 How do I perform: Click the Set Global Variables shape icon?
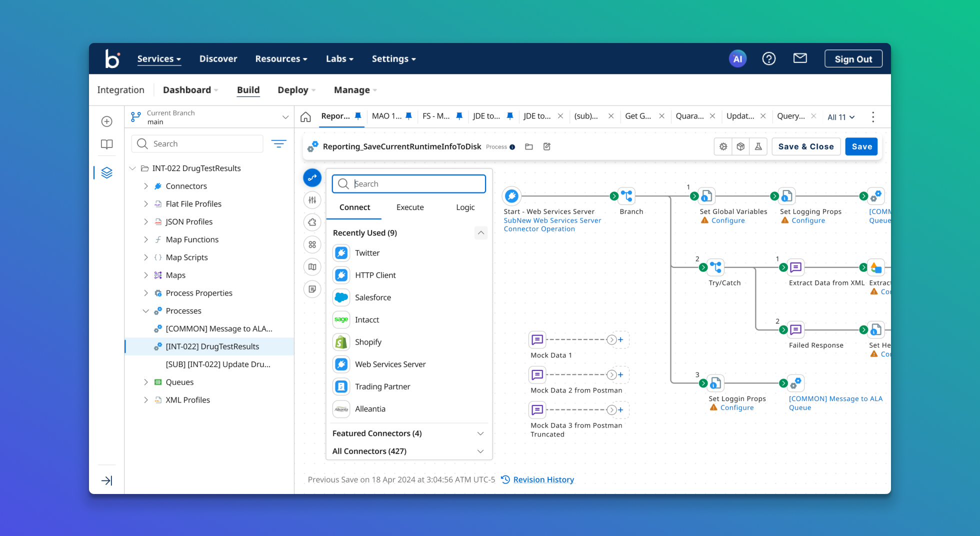pyautogui.click(x=706, y=196)
